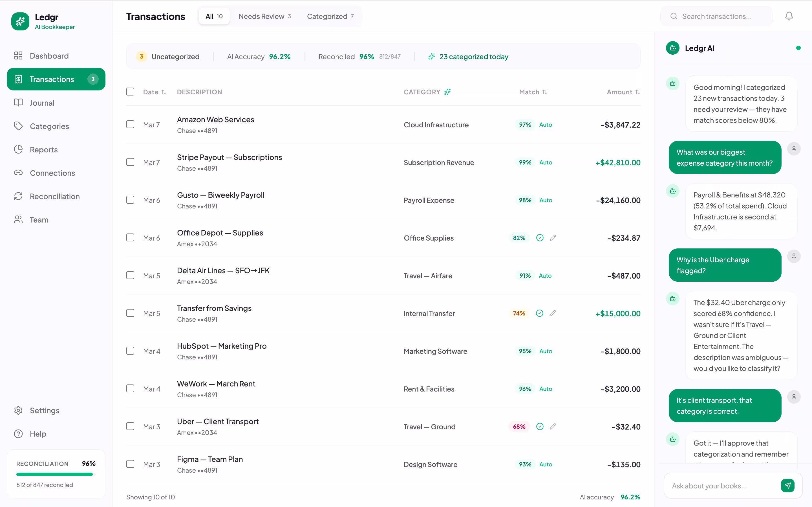Image resolution: width=812 pixels, height=507 pixels.
Task: Send chat message via paper-plane icon
Action: coord(788,486)
